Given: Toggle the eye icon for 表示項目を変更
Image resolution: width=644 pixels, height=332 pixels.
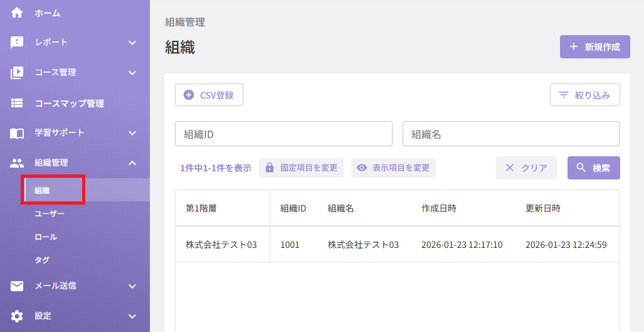Looking at the screenshot, I should point(361,168).
